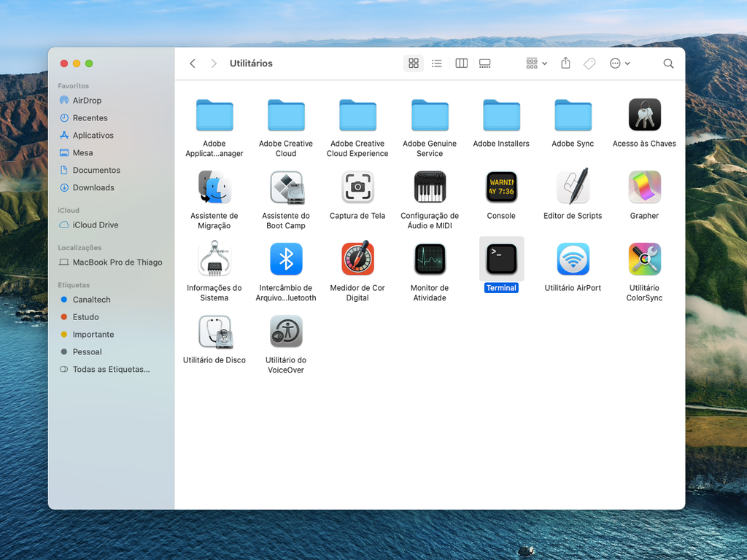The height and width of the screenshot is (560, 747).
Task: Click the iCloud sidebar section header
Action: pyautogui.click(x=69, y=210)
